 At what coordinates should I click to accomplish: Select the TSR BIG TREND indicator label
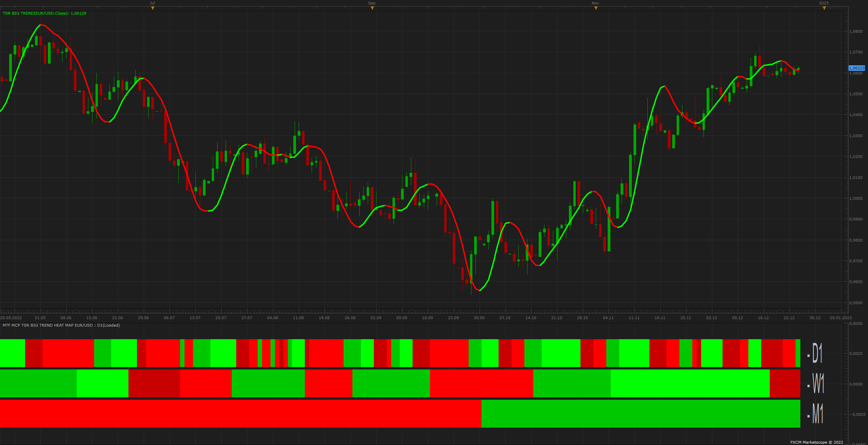pos(45,13)
